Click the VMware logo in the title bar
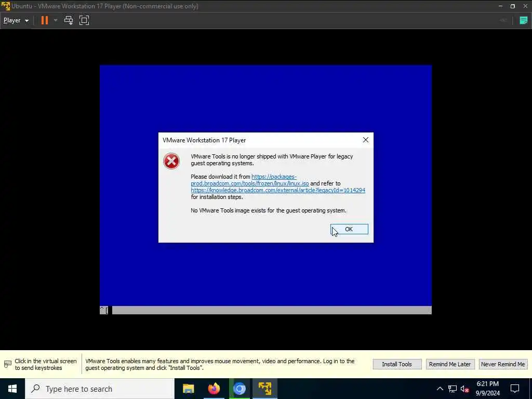Viewport: 532px width, 399px height. click(x=5, y=6)
